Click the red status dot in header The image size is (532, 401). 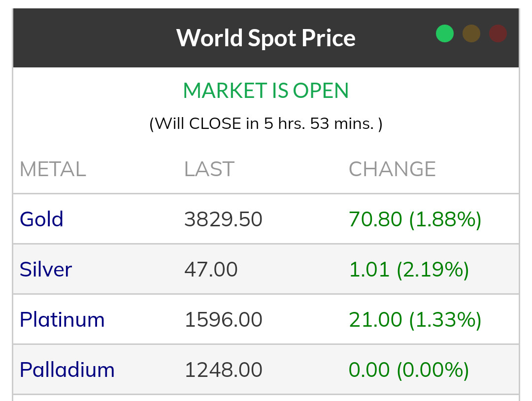point(498,33)
